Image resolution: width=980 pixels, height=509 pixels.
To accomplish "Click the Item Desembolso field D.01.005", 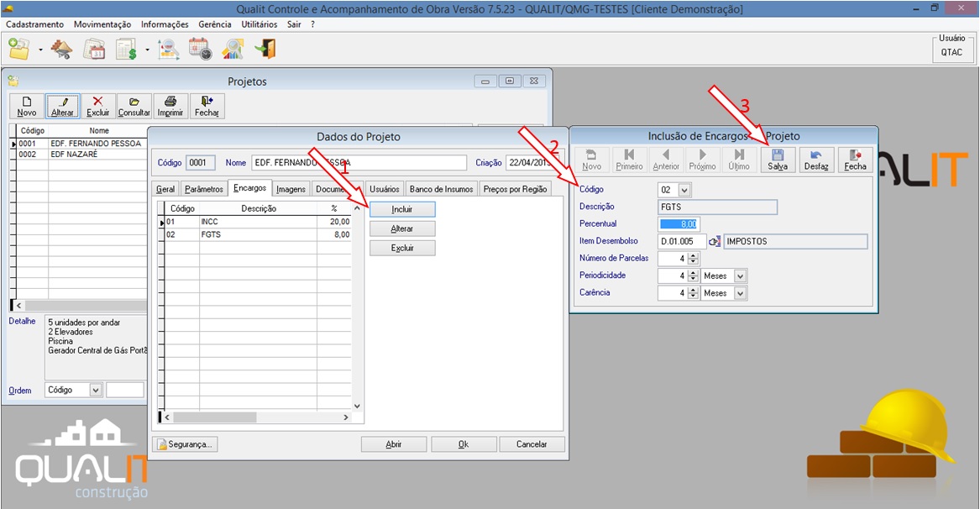I will [682, 241].
